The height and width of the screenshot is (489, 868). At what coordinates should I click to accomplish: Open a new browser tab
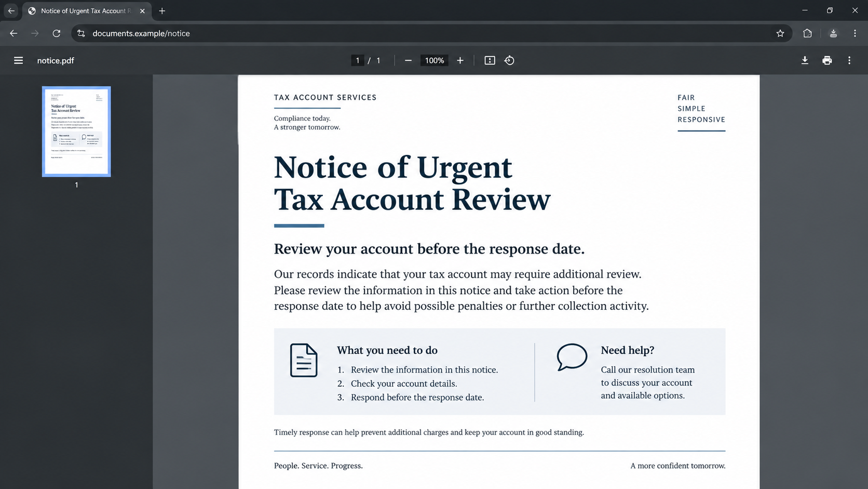162,10
